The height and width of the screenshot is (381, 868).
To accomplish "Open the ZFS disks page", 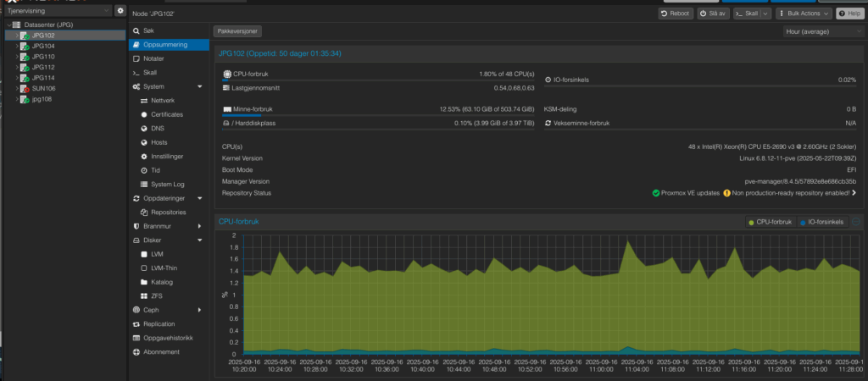I will pyautogui.click(x=158, y=295).
